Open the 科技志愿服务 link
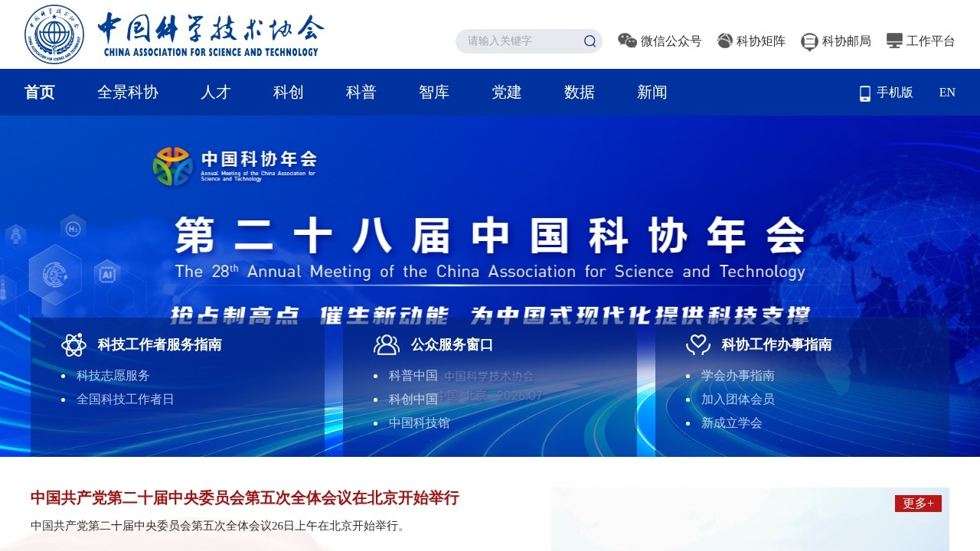 [113, 376]
